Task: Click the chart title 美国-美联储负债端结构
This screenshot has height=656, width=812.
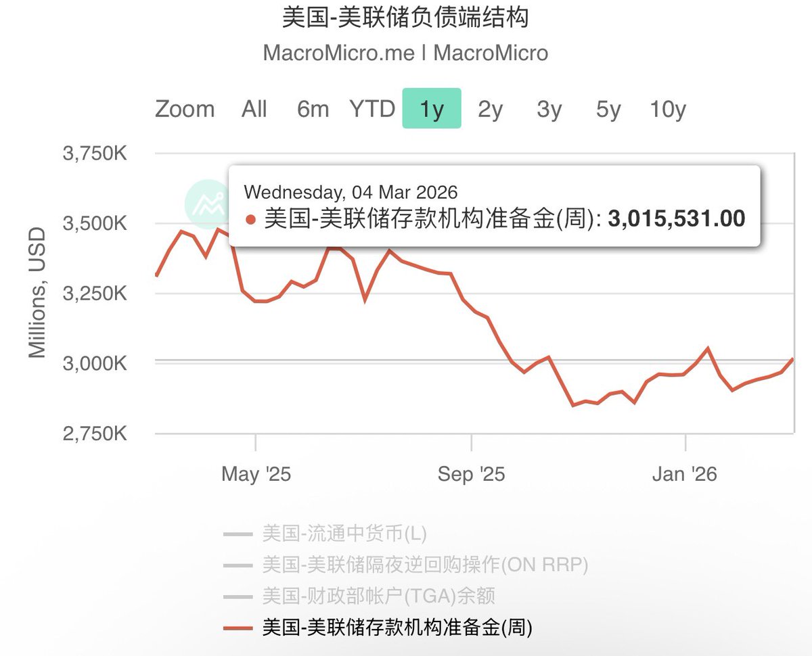Action: [405, 18]
